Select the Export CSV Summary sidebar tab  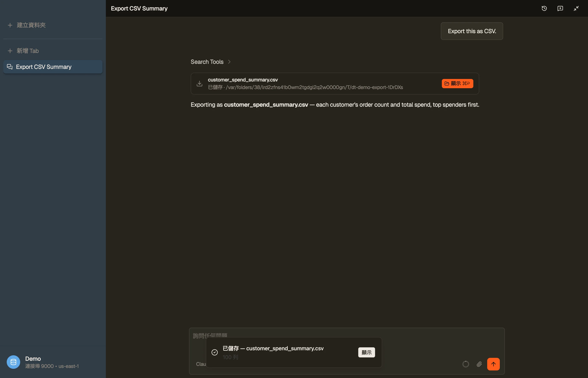(53, 67)
